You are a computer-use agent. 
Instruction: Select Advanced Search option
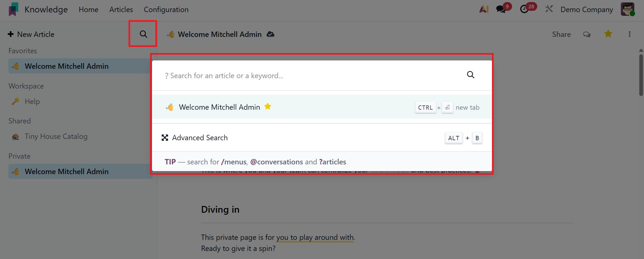pos(200,138)
